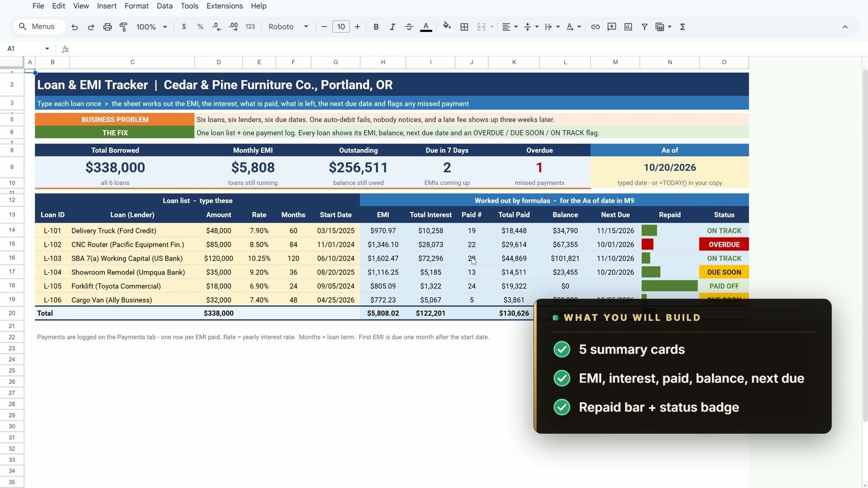Click the $85,000 amount cell
This screenshot has height=488, width=868.
pos(219,245)
